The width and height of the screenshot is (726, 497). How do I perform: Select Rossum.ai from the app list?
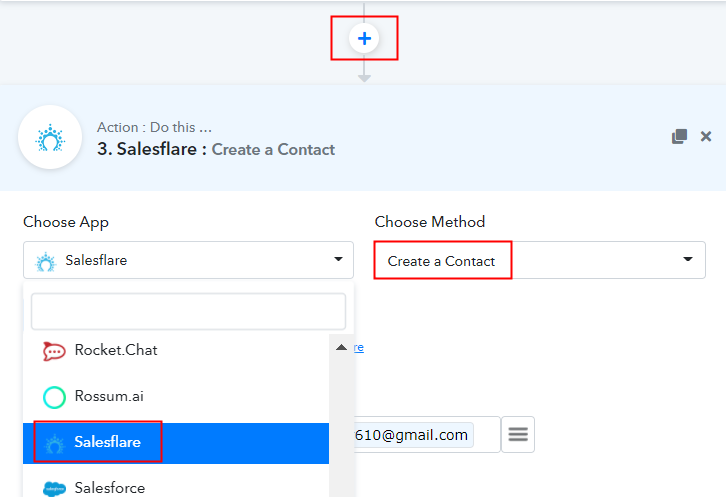point(176,396)
